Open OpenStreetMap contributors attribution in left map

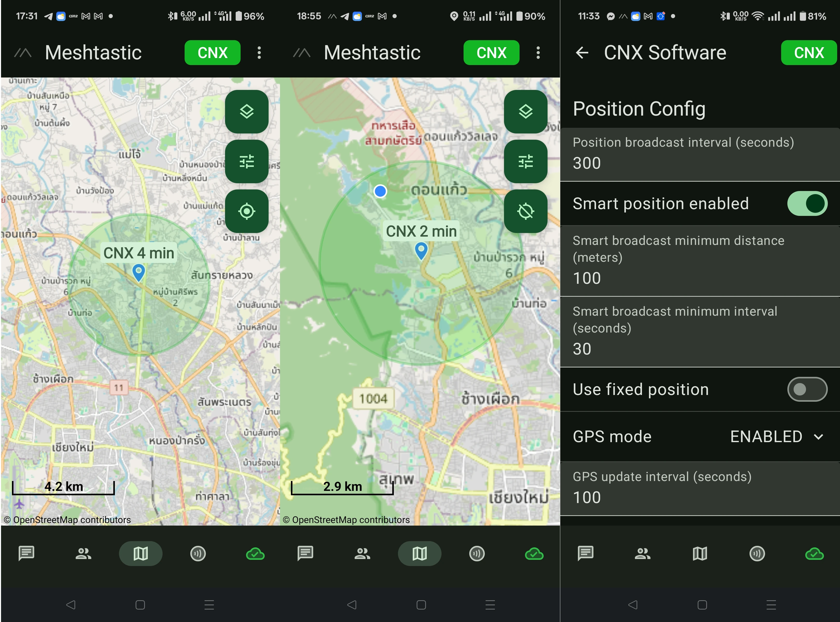point(67,520)
